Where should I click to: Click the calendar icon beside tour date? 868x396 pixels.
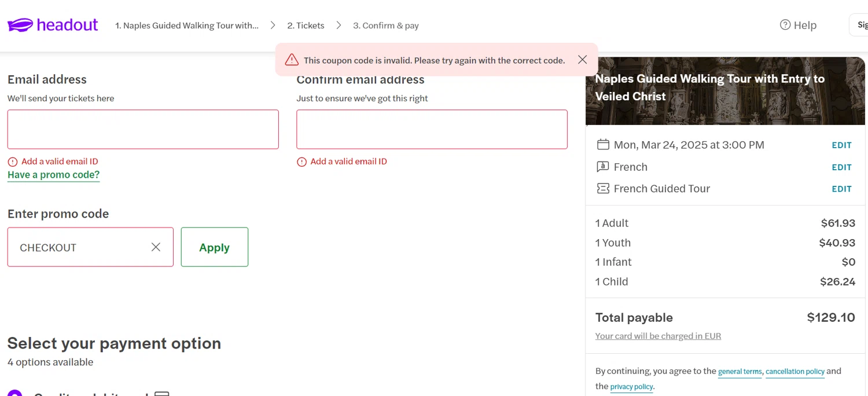[x=603, y=145]
